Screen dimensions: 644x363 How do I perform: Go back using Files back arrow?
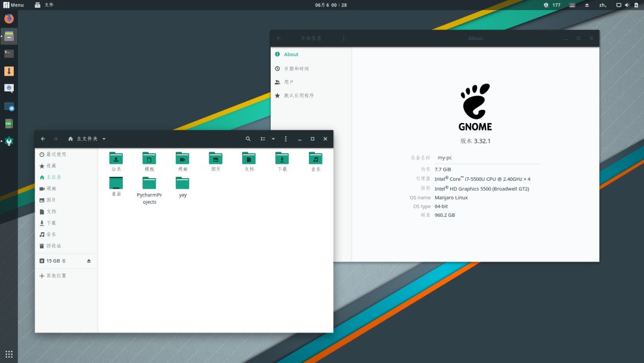click(x=43, y=139)
